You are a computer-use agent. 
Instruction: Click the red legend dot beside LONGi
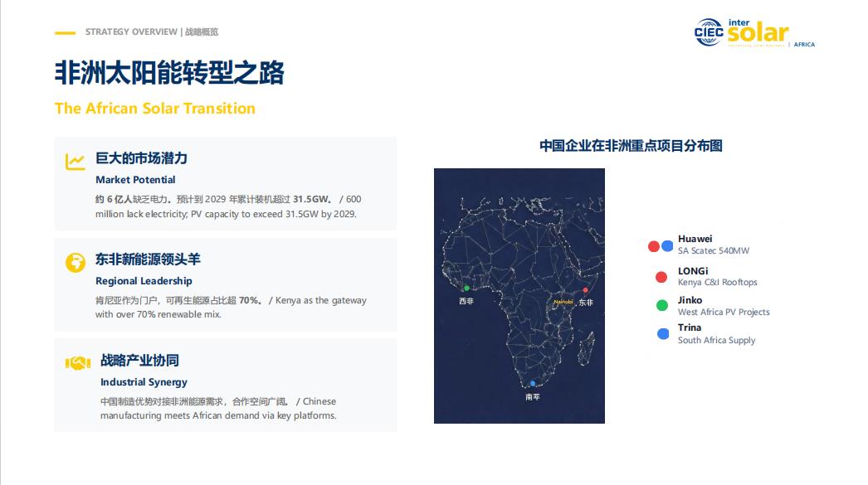point(661,277)
